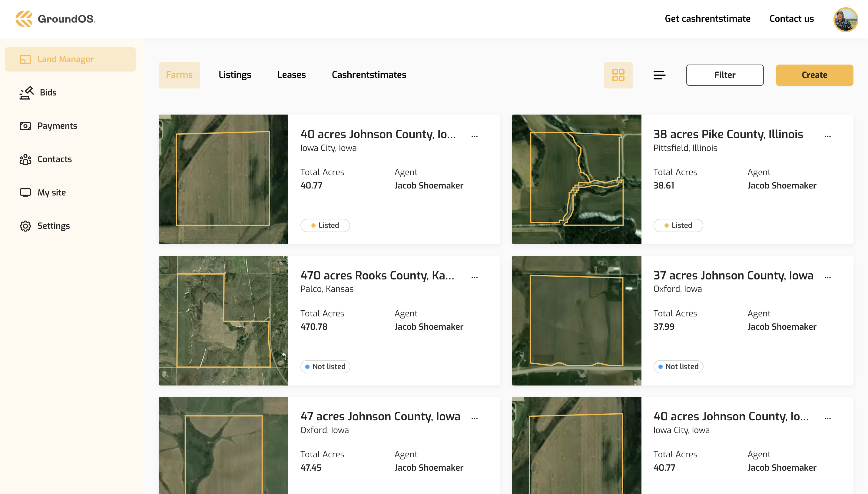This screenshot has width=868, height=494.
Task: Open Bids from the gavel icon
Action: (26, 93)
